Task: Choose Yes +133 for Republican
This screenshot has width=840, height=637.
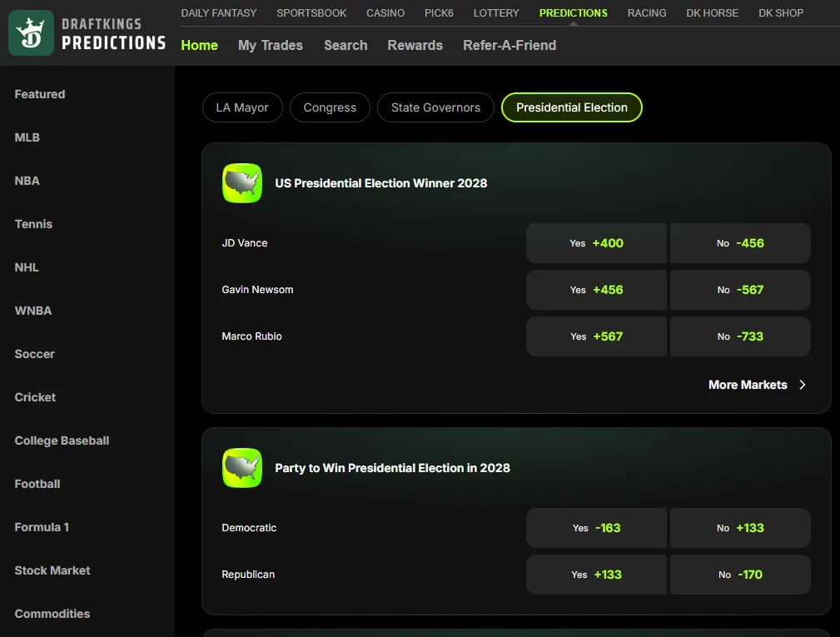Action: pyautogui.click(x=596, y=575)
